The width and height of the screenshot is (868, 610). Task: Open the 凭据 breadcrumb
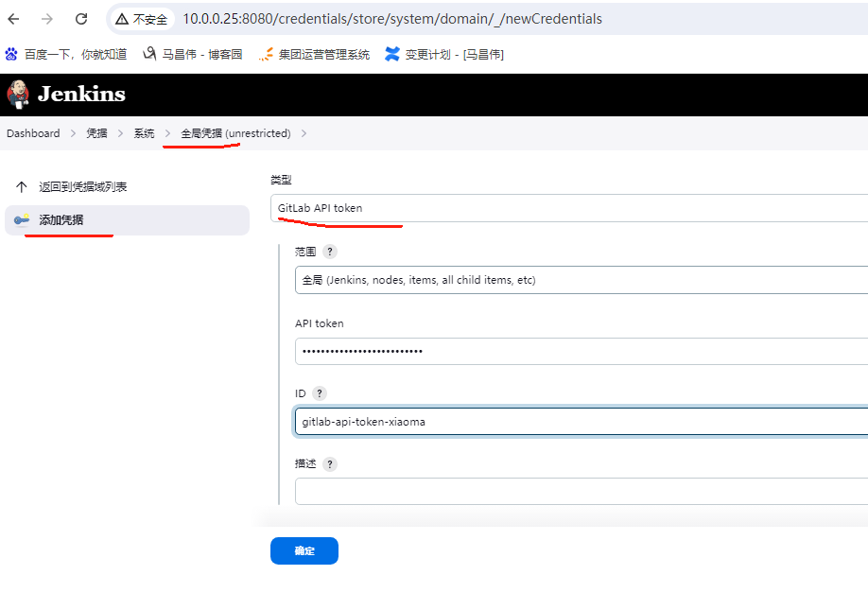(96, 133)
